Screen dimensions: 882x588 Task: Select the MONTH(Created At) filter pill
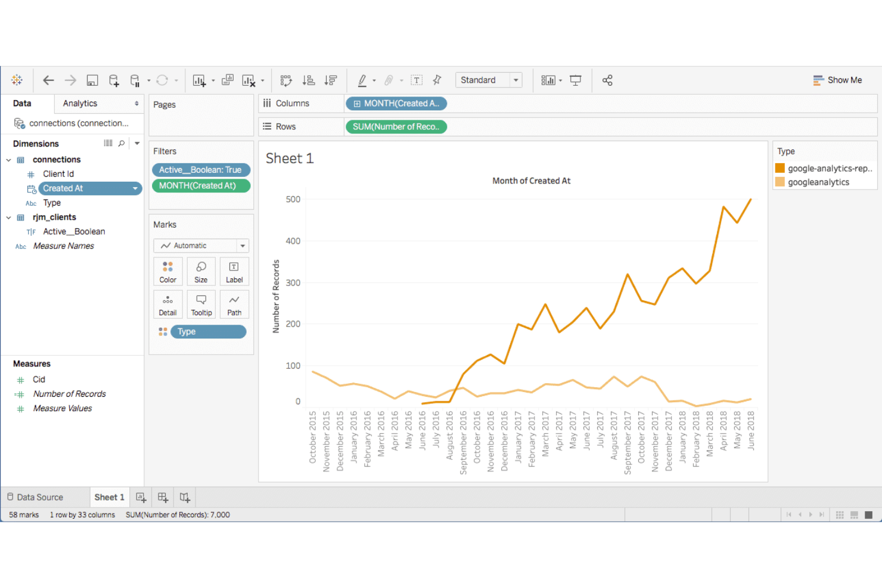(x=201, y=186)
